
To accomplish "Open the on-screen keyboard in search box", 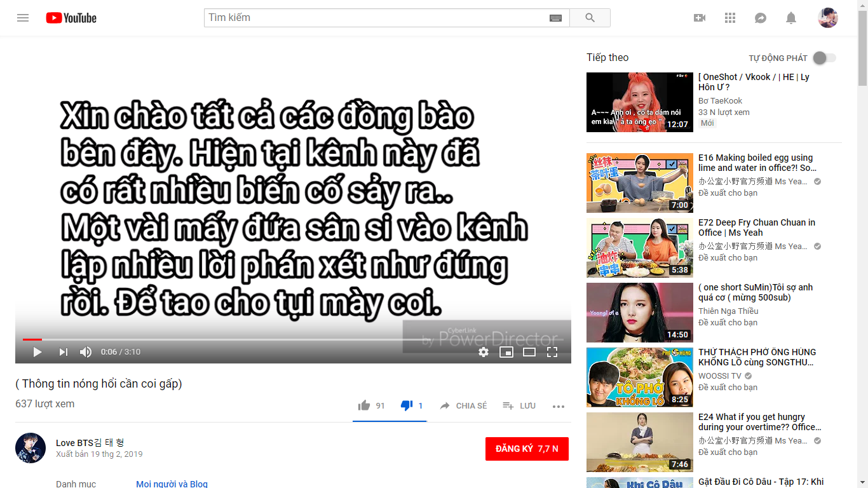I will pos(555,18).
